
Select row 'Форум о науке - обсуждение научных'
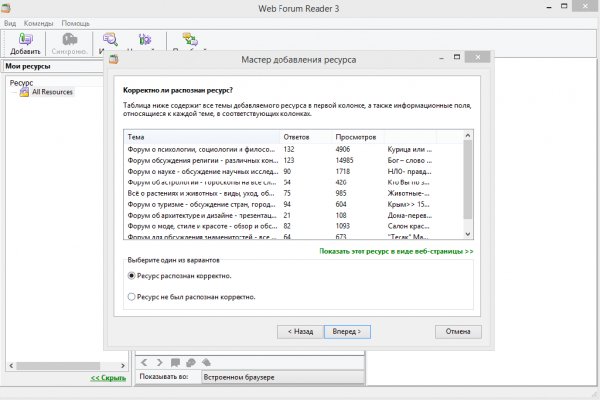293,171
